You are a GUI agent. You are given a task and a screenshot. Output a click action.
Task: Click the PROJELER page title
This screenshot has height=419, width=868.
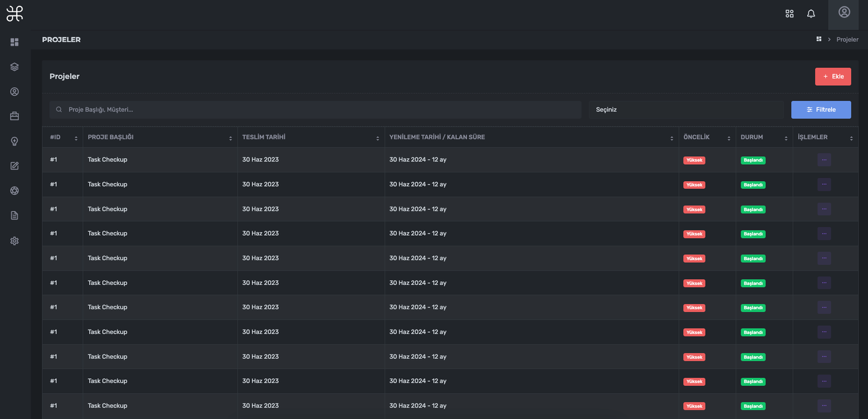(x=61, y=40)
